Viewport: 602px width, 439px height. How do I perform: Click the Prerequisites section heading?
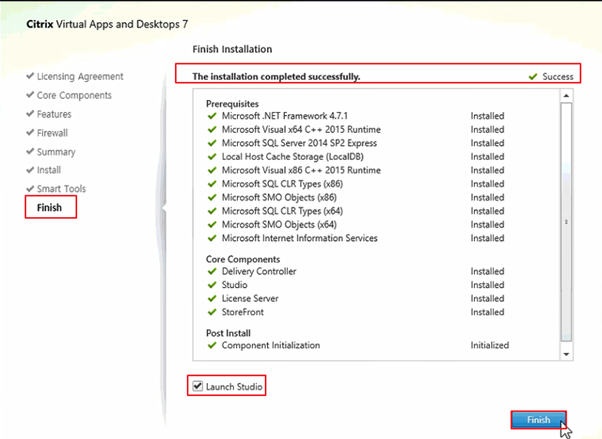pos(232,104)
